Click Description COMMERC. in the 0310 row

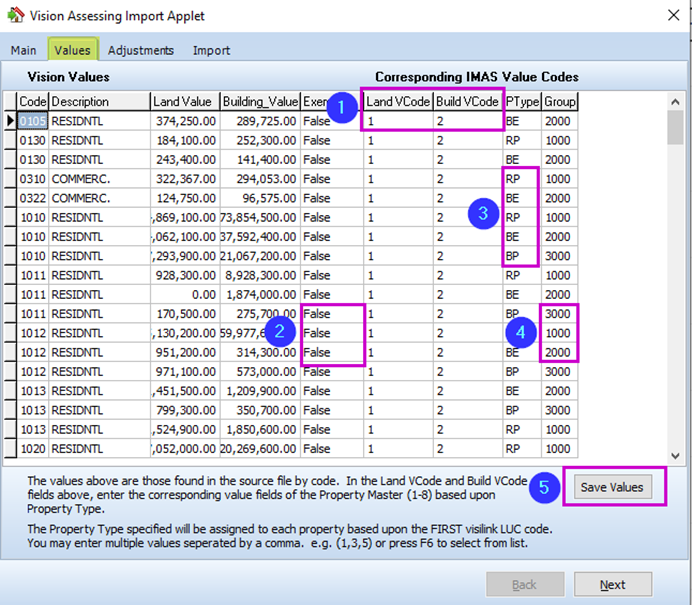click(99, 179)
